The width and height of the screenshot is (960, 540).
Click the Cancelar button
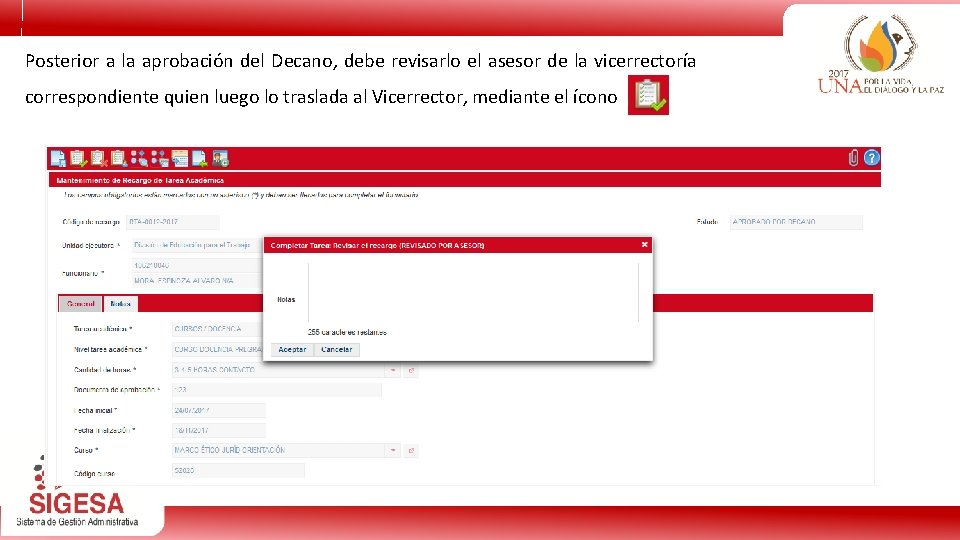click(337, 350)
